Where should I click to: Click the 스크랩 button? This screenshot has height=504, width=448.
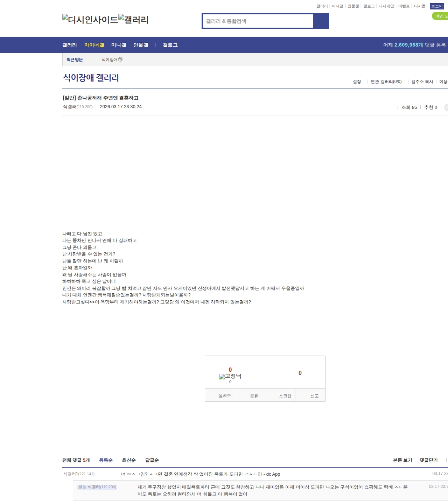[x=280, y=395]
